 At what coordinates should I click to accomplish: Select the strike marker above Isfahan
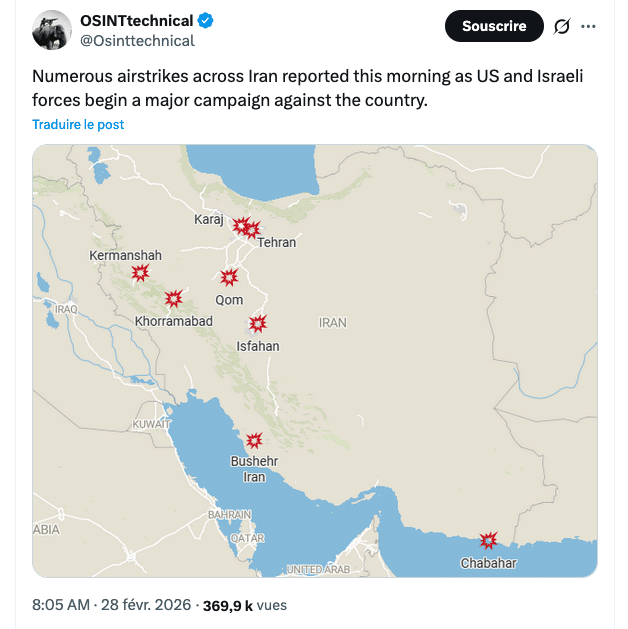258,324
